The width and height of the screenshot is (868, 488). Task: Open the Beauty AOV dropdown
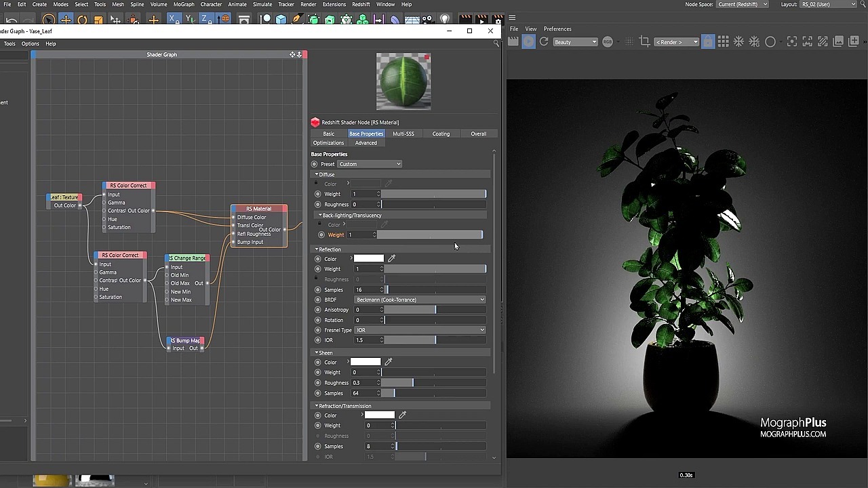(575, 42)
